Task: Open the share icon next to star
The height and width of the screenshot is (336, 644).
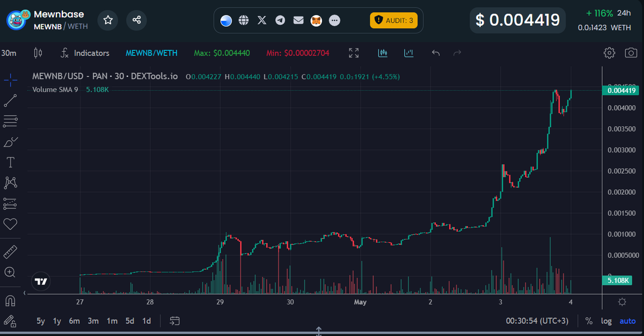Action: point(136,20)
